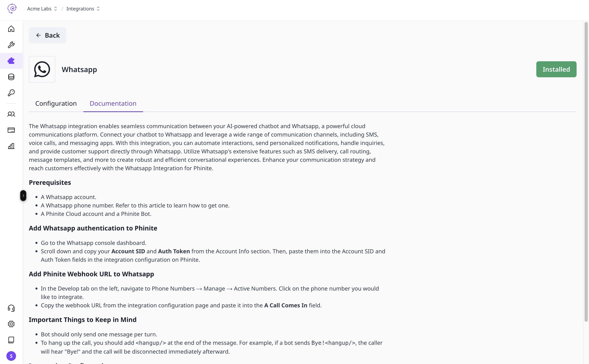This screenshot has height=364, width=589.
Task: Select the team members icon
Action: coord(11,114)
